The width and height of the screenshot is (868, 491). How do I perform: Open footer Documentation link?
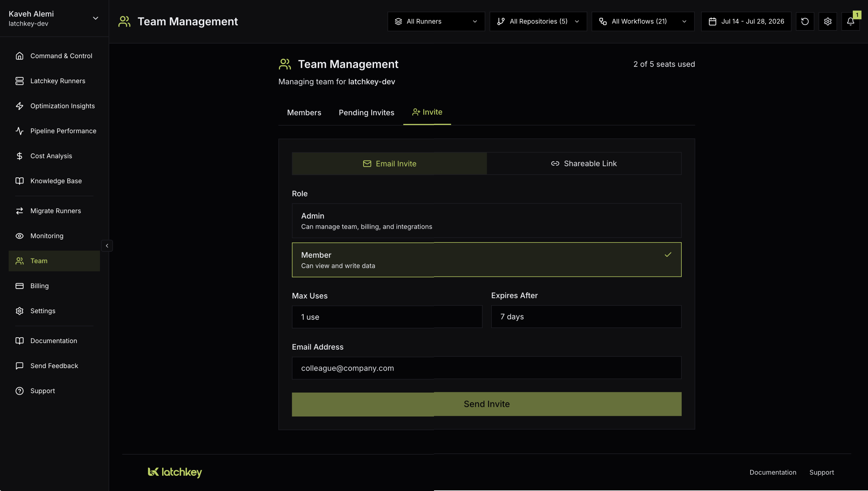773,472
